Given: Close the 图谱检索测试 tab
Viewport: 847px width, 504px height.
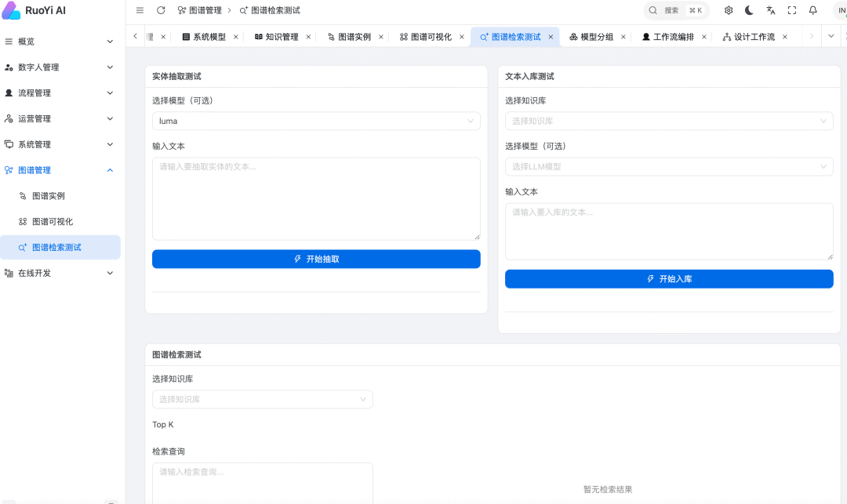Looking at the screenshot, I should tap(551, 37).
